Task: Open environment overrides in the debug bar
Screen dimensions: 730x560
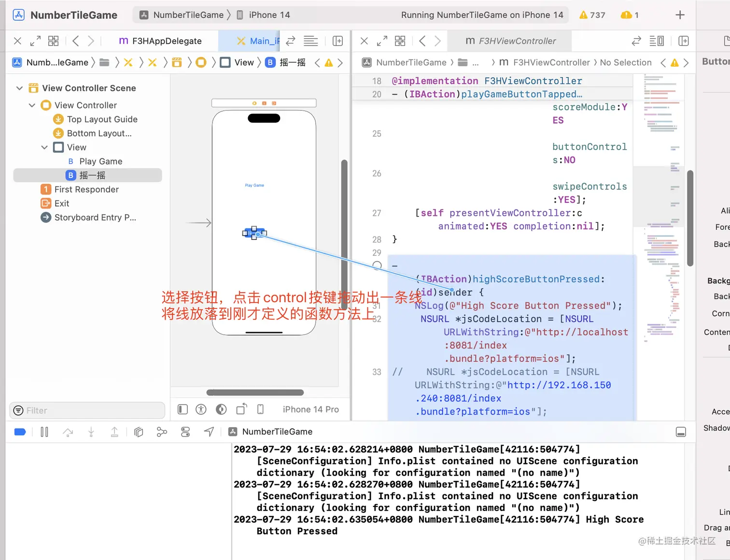Action: coord(185,432)
